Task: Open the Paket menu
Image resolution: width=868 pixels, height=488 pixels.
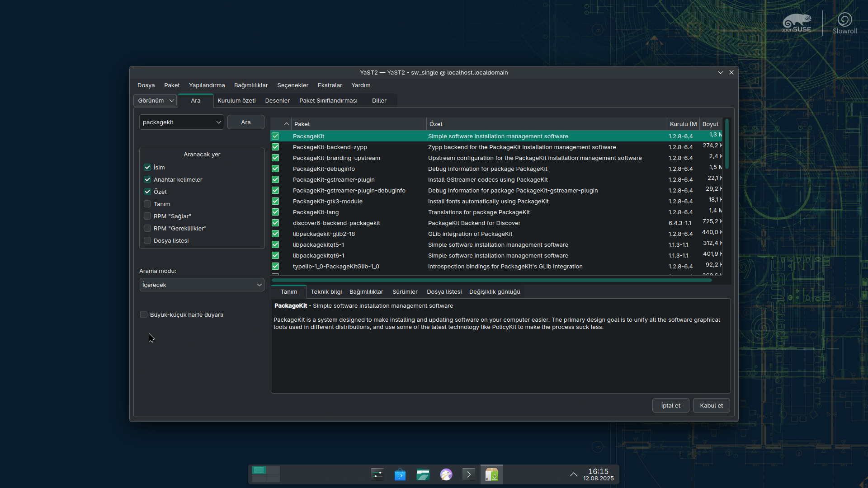Action: 172,85
